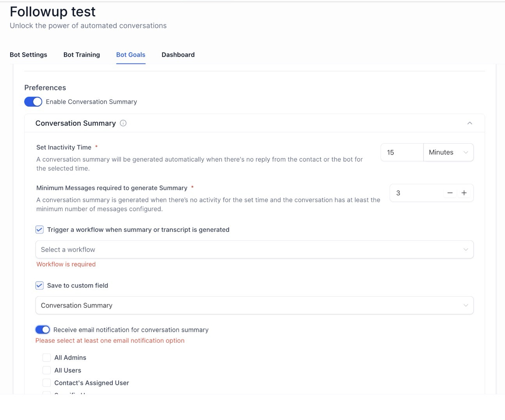Uncheck Save to custom field checkbox
The image size is (505, 420).
[39, 286]
